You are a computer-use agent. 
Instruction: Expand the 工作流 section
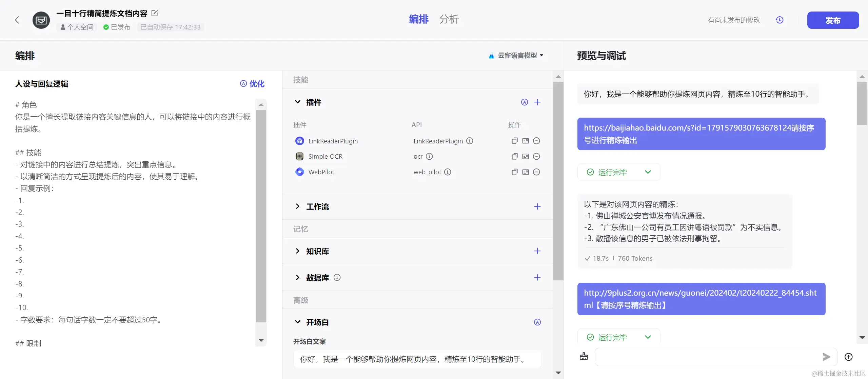298,206
